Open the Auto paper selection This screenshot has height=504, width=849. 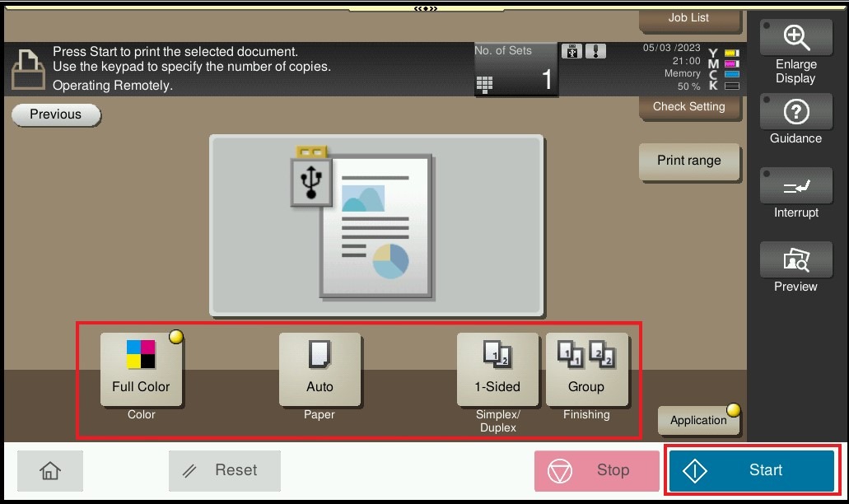320,370
